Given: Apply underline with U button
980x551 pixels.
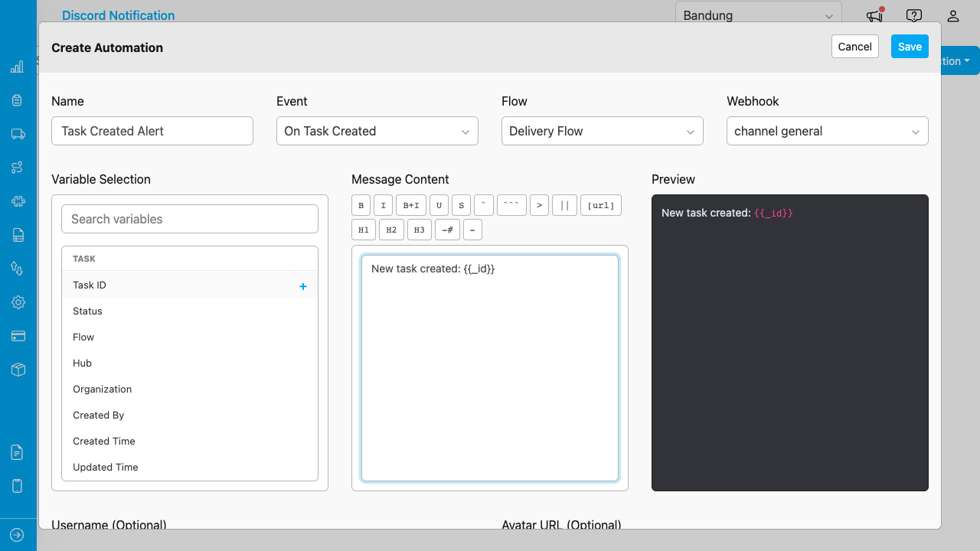Looking at the screenshot, I should point(439,205).
